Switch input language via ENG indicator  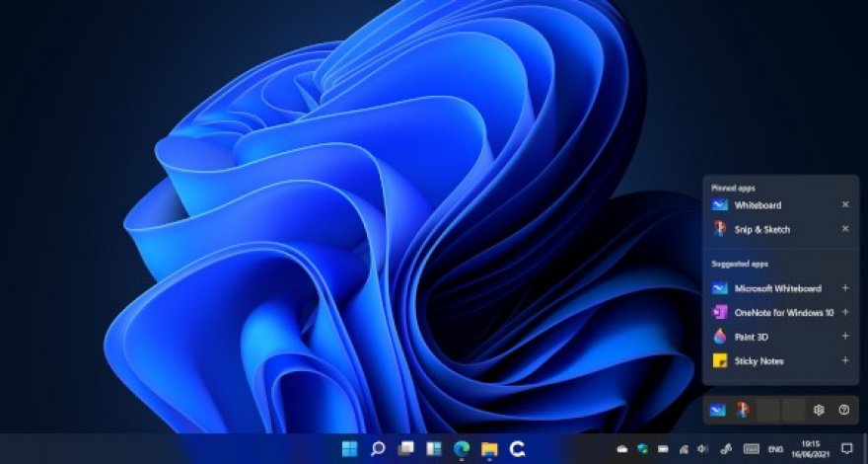click(x=775, y=449)
